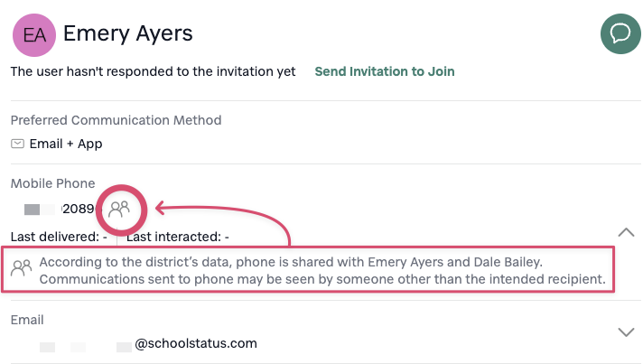Click the Mobile Phone section label
643x364 pixels.
point(53,183)
